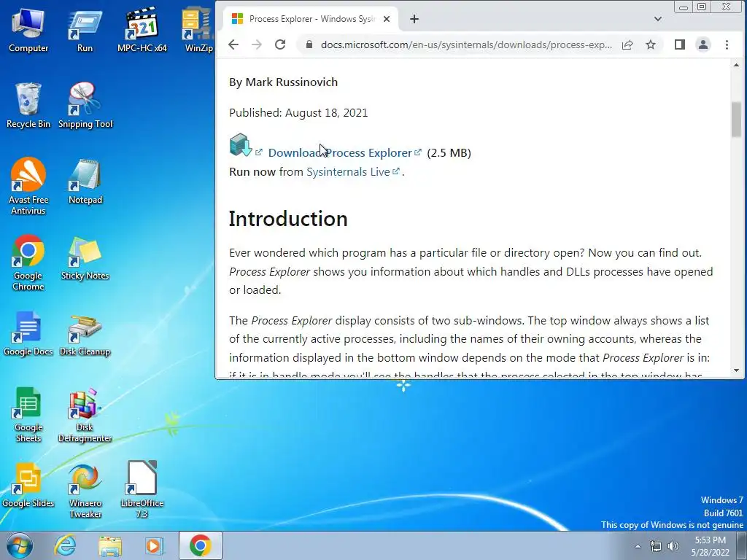Click the download package icon
The image size is (747, 560).
241,145
